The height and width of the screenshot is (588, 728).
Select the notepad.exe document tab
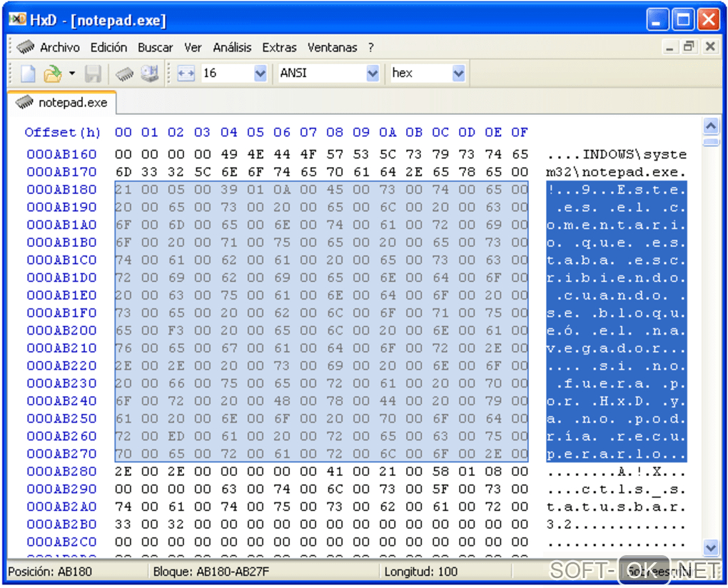pyautogui.click(x=62, y=102)
